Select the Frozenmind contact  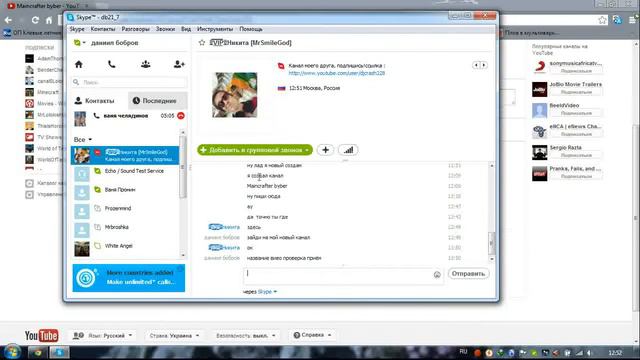tap(125, 211)
